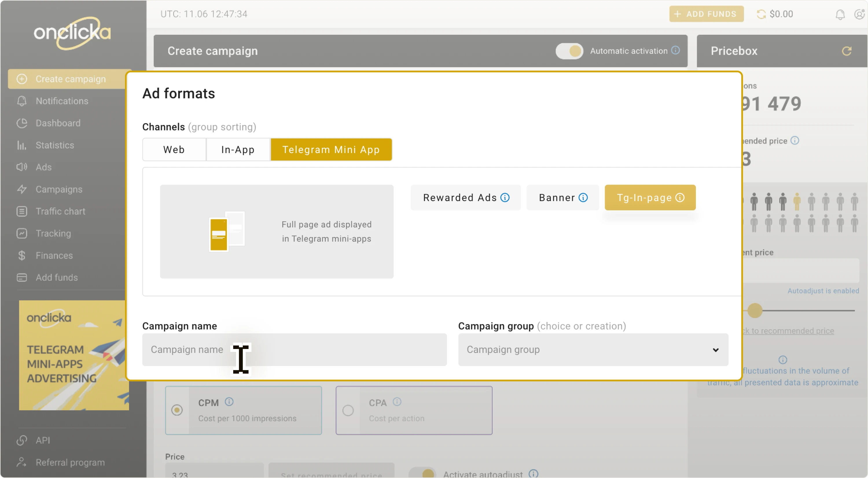Open the Campaign group dropdown
The width and height of the screenshot is (868, 478).
coord(715,350)
